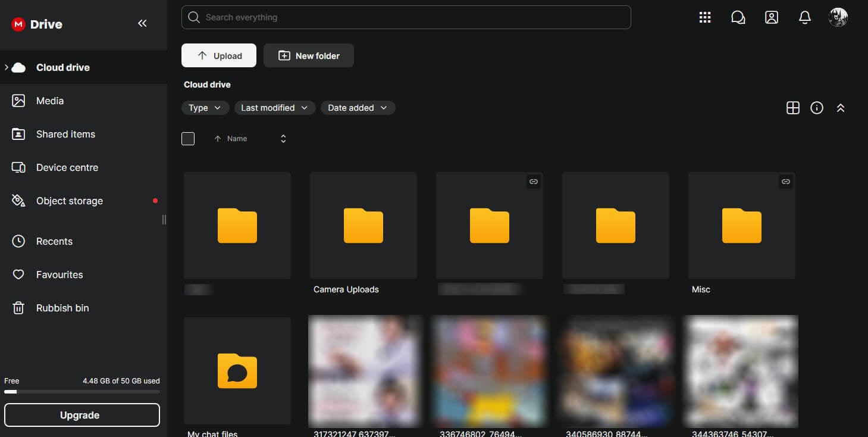868x437 pixels.
Task: Open the Rubbish bin
Action: (x=83, y=308)
